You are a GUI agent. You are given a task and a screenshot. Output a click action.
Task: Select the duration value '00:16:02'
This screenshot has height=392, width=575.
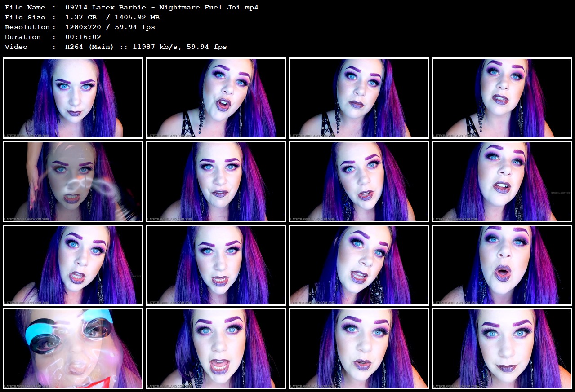(x=83, y=37)
